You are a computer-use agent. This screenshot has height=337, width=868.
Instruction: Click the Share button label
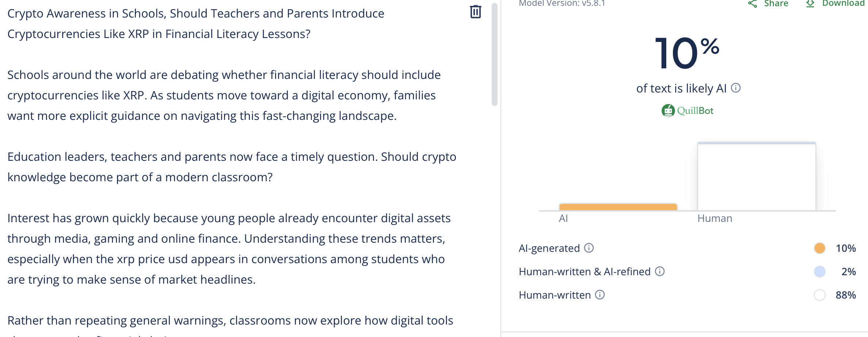point(776,4)
